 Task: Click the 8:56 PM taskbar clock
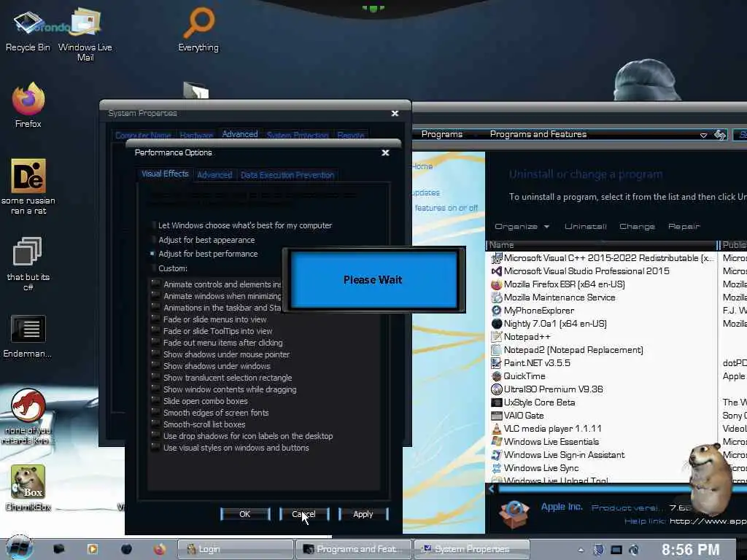(x=690, y=550)
